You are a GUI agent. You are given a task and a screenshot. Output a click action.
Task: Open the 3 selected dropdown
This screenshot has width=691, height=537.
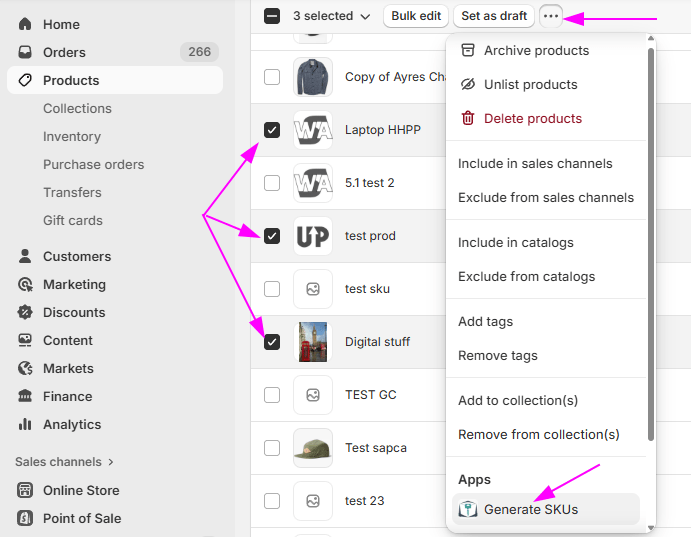331,16
